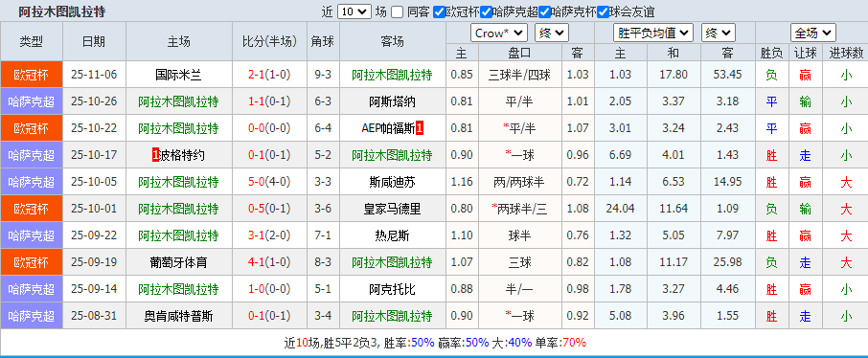Screen dimensions: 868x358
Task: Open the 全场 dropdown
Action: (812, 34)
